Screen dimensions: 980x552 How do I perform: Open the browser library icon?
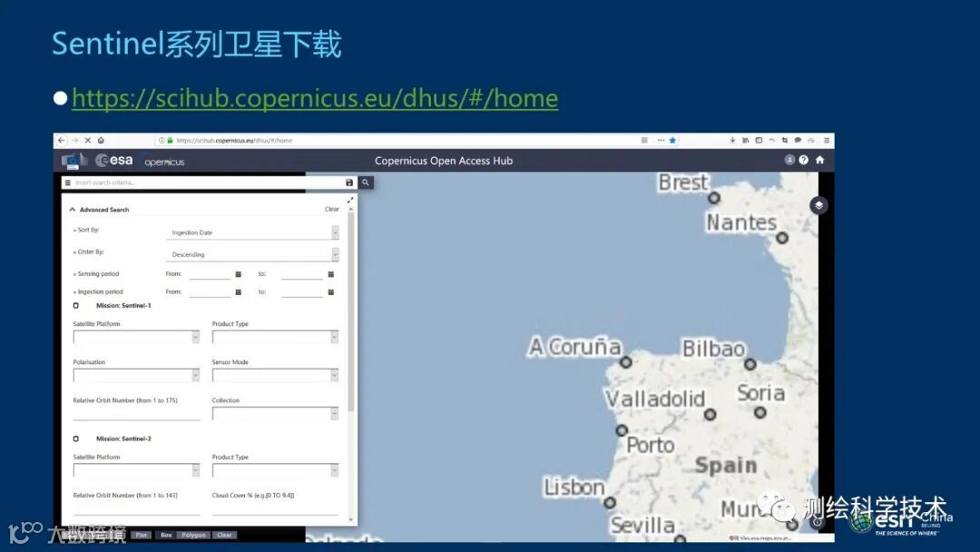(x=745, y=140)
